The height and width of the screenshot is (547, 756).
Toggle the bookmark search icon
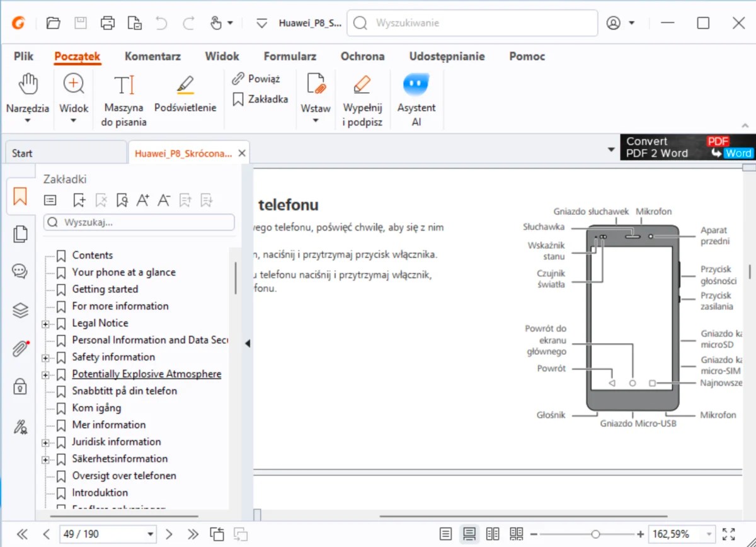click(x=122, y=200)
